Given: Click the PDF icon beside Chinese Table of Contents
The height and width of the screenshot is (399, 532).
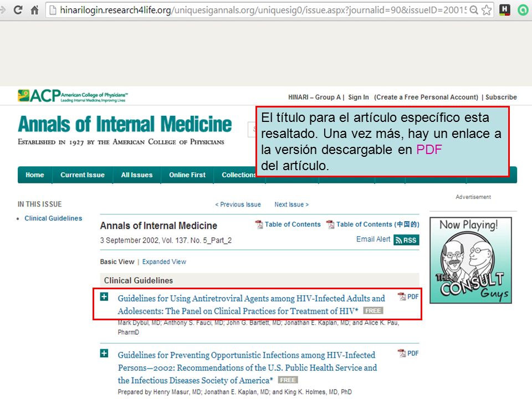Looking at the screenshot, I should click(x=330, y=224).
